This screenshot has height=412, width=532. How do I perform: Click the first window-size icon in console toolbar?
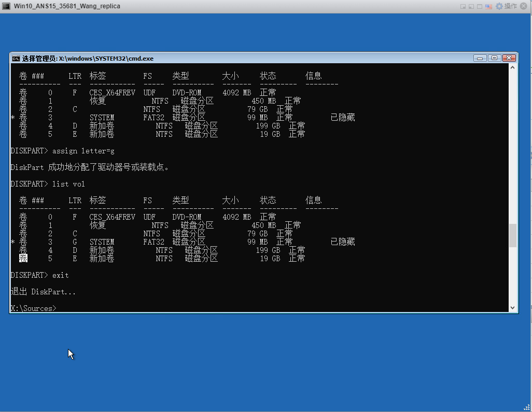point(463,6)
